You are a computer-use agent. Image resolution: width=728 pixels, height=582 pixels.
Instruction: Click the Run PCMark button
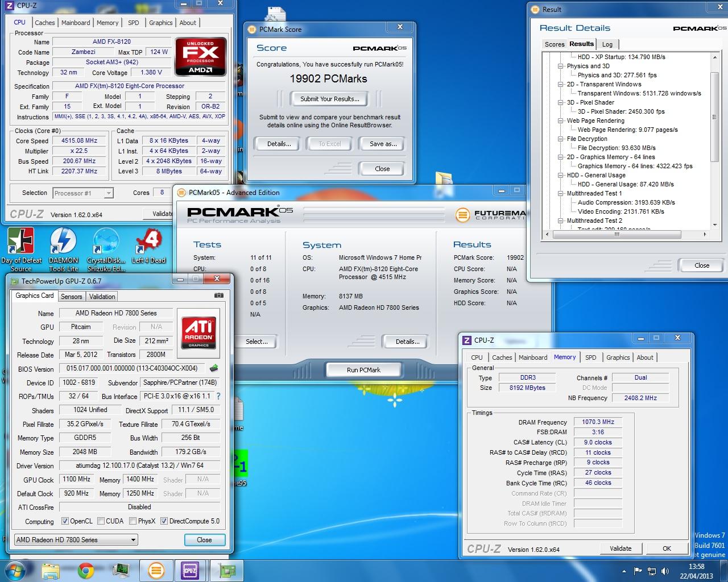point(363,370)
